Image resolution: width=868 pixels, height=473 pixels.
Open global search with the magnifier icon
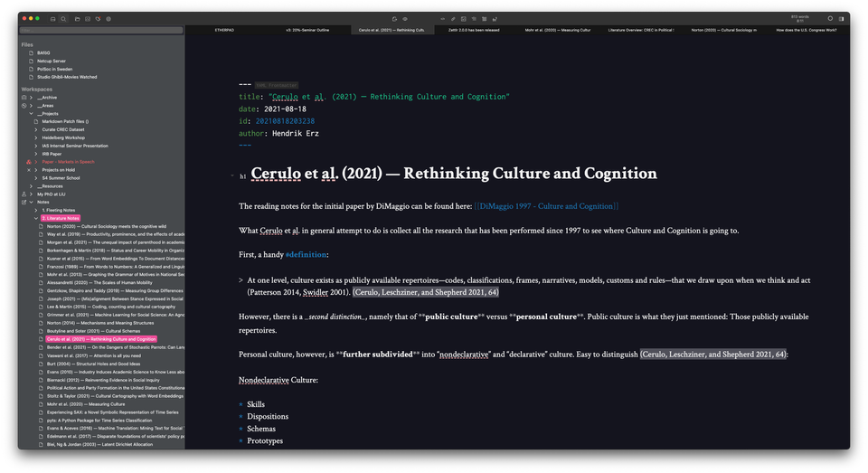click(63, 19)
